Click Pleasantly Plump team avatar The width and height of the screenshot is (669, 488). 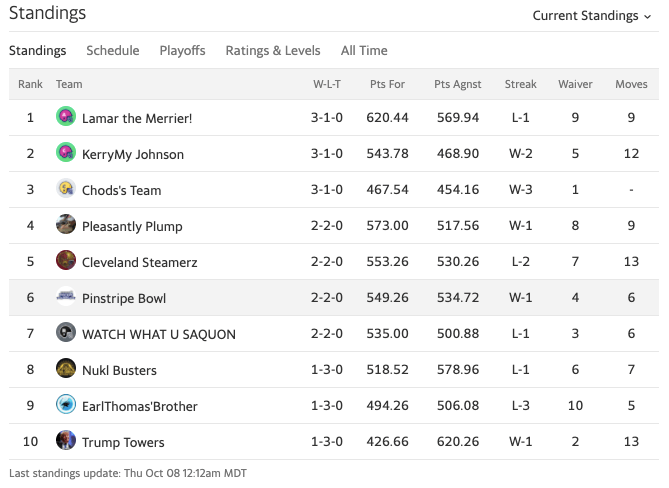[66, 225]
